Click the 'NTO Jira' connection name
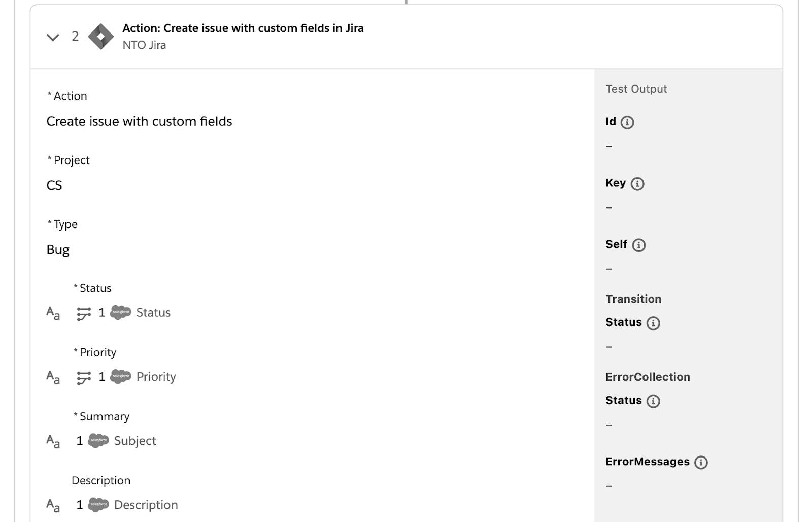Image resolution: width=812 pixels, height=522 pixels. [x=144, y=45]
